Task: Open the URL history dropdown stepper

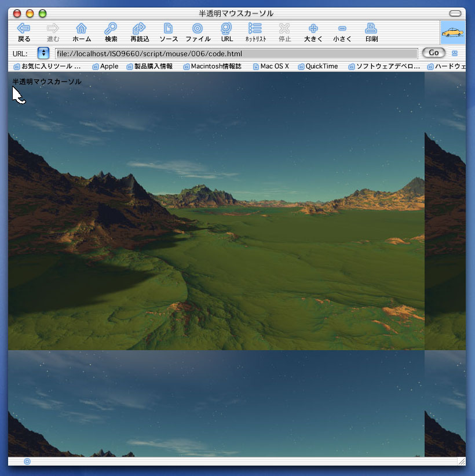Action: point(43,53)
